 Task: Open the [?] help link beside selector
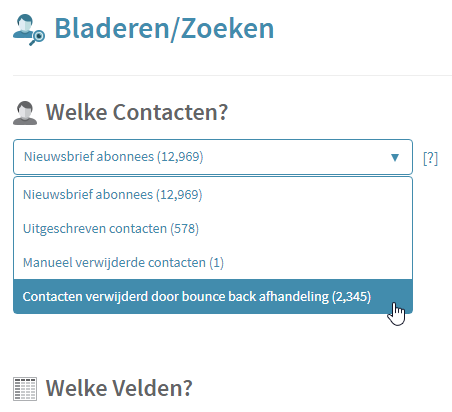tap(430, 158)
